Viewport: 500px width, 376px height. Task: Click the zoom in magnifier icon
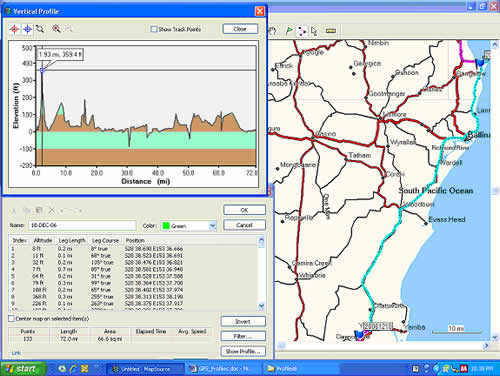click(56, 29)
